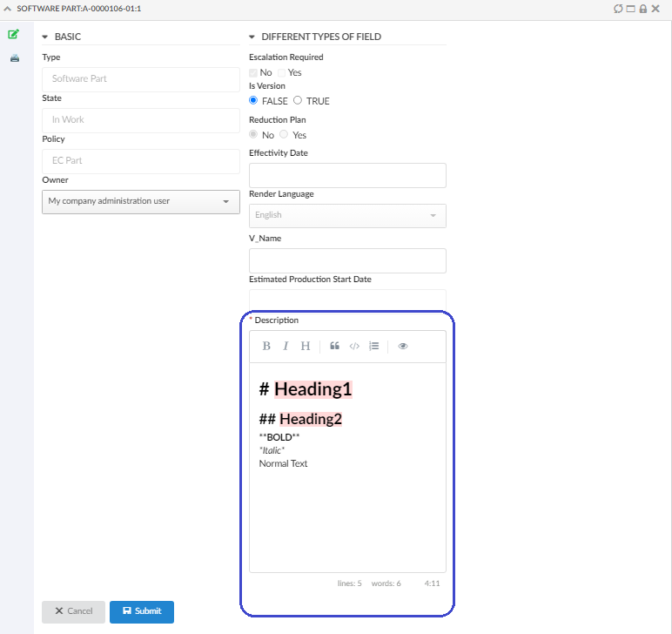Insert heading using the H icon
This screenshot has height=634, width=672.
point(306,346)
